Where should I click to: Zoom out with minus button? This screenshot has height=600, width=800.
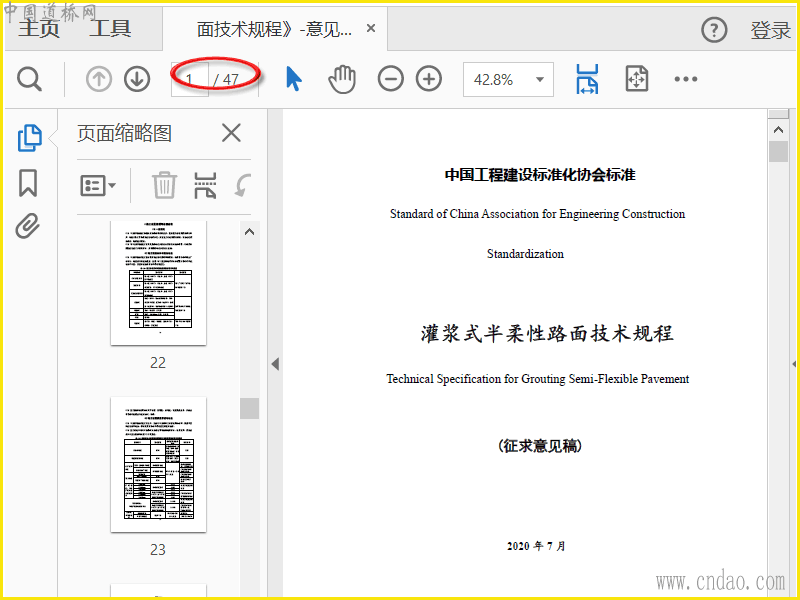click(x=390, y=79)
